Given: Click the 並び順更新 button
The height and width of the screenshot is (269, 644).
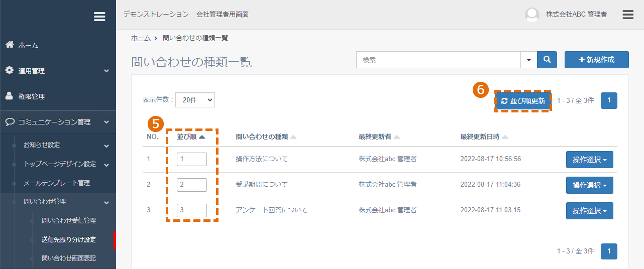Looking at the screenshot, I should click(x=523, y=101).
